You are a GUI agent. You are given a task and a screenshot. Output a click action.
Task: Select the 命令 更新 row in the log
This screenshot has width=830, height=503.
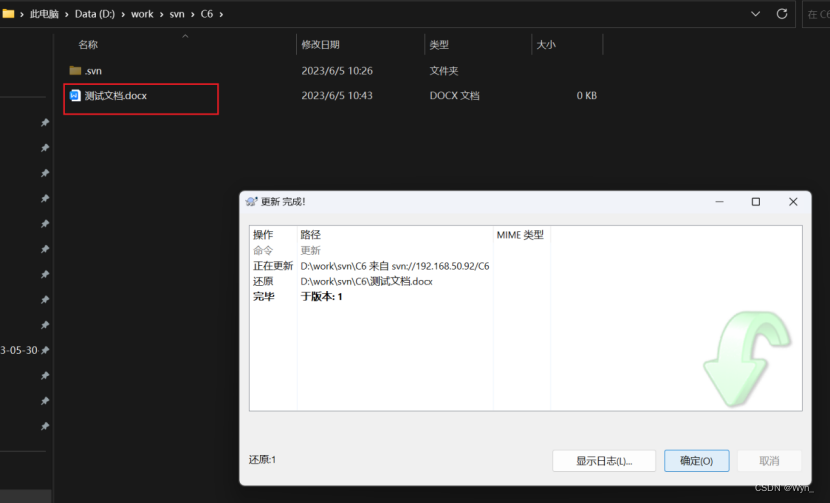pyautogui.click(x=526, y=250)
